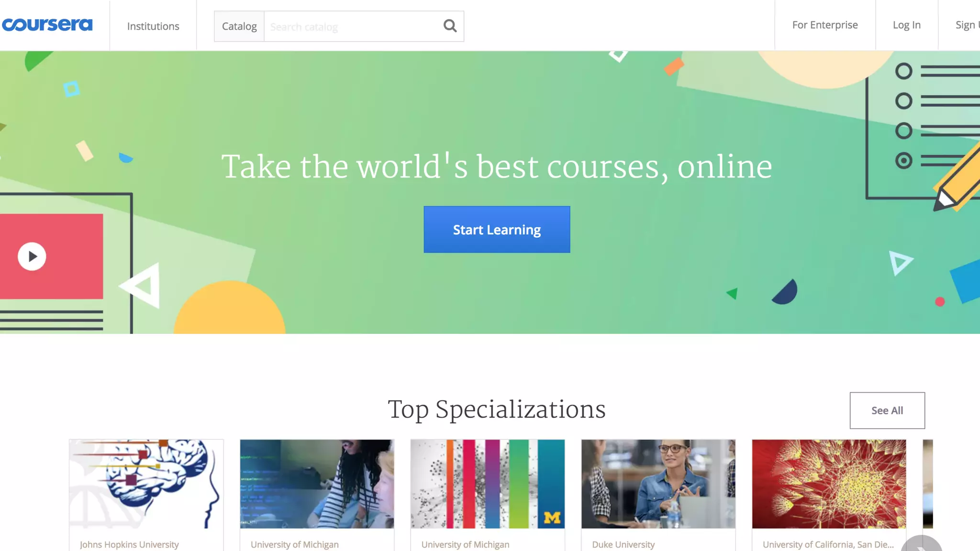This screenshot has width=980, height=551.
Task: Open the Catalog dropdown
Action: coord(239,26)
